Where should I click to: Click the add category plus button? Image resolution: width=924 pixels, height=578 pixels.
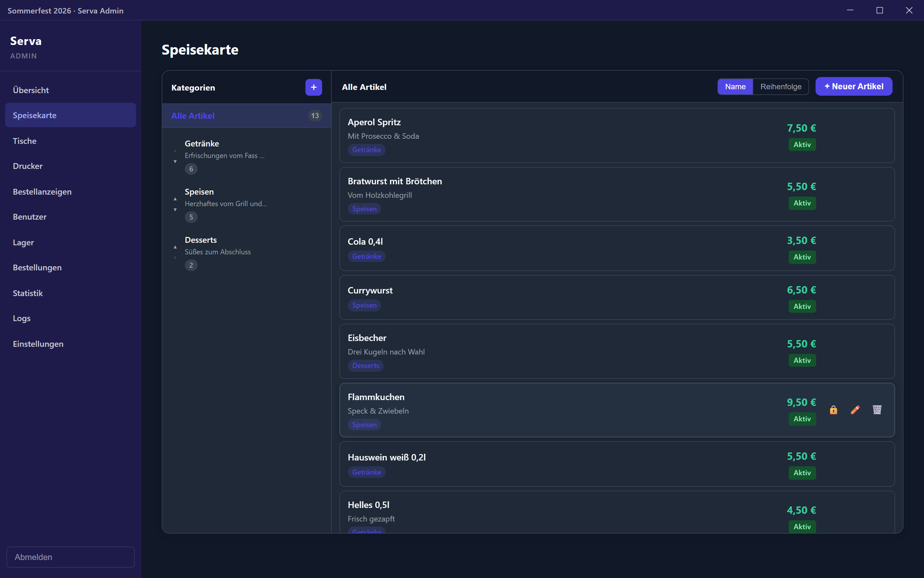pos(313,87)
